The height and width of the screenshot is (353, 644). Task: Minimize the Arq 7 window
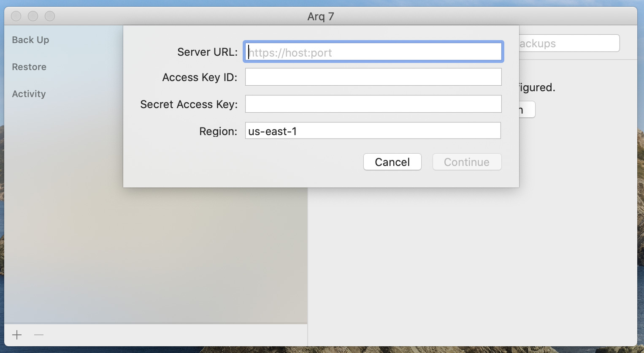pos(33,16)
